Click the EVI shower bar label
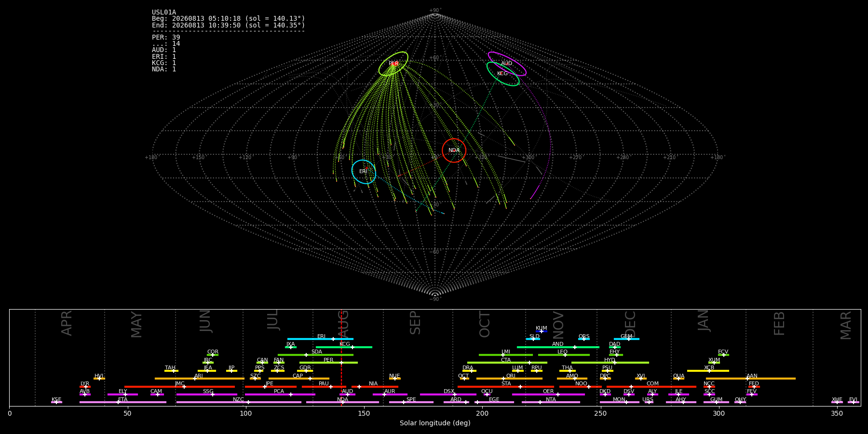 [x=853, y=400]
